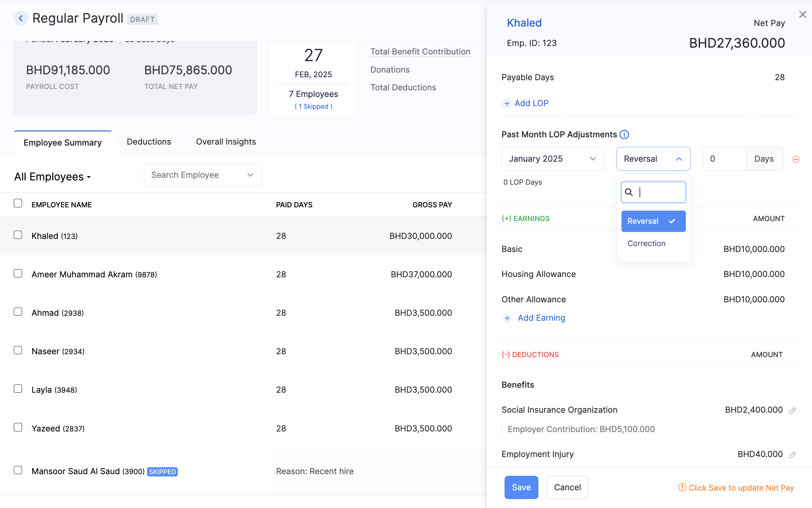Open Khaled's employee profile link
This screenshot has height=508, width=812.
tap(524, 23)
